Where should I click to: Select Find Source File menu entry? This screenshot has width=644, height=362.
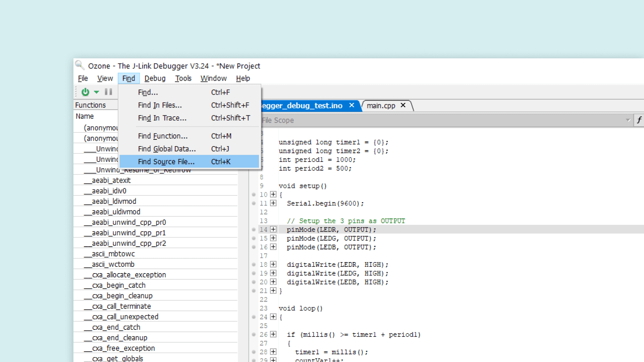point(166,162)
